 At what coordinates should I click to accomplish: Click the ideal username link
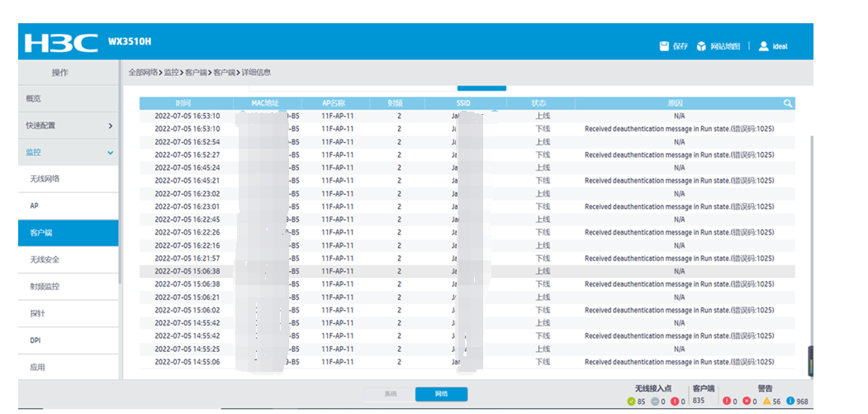click(780, 46)
